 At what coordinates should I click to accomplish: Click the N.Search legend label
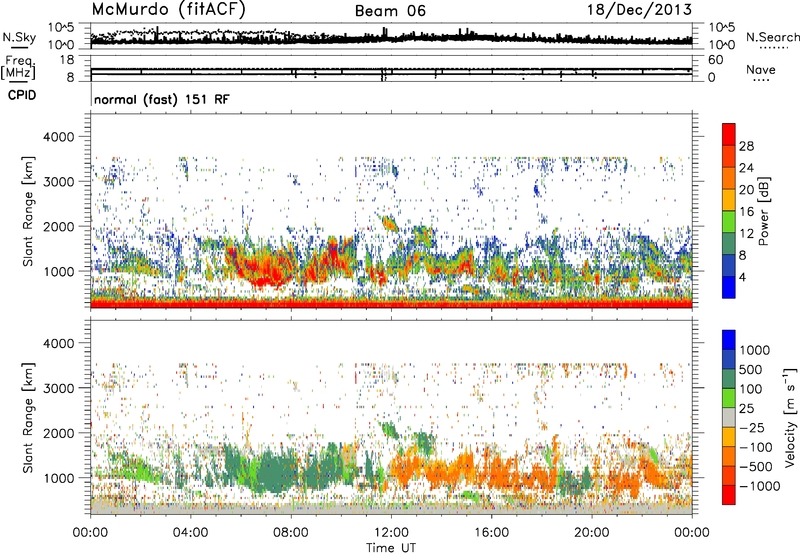pos(773,37)
